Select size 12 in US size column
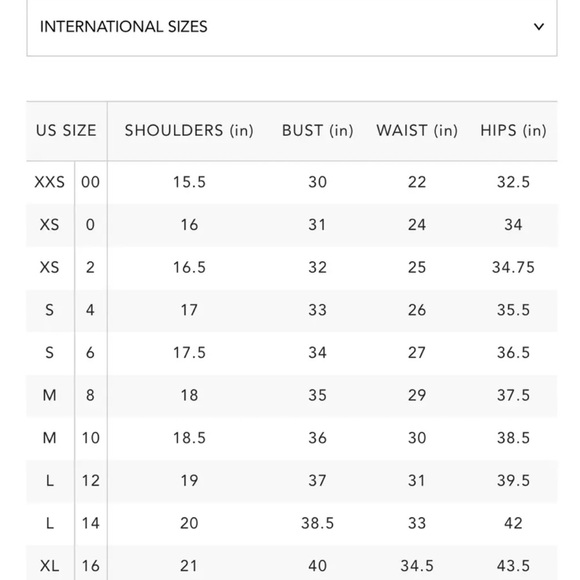Viewport: 580px width, 580px height. (91, 481)
